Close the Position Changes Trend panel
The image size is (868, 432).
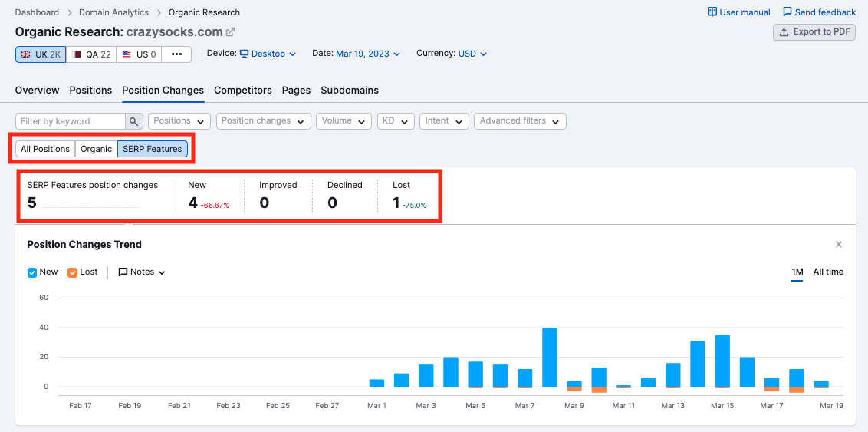(839, 244)
